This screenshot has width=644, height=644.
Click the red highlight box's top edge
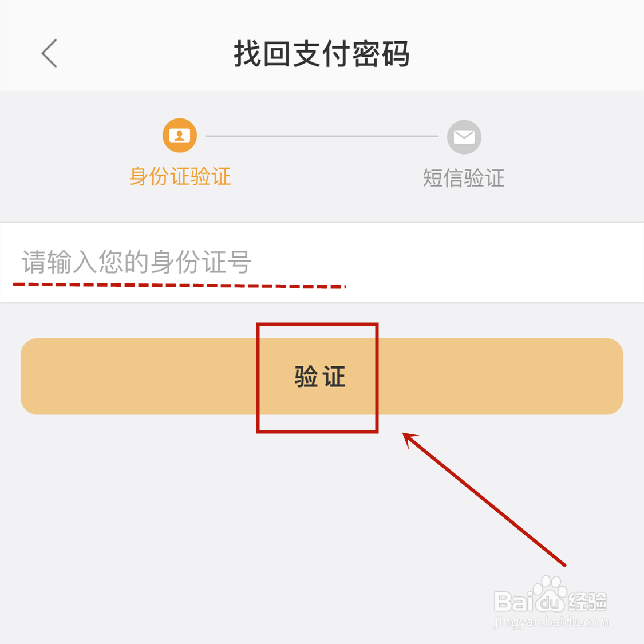point(317,325)
